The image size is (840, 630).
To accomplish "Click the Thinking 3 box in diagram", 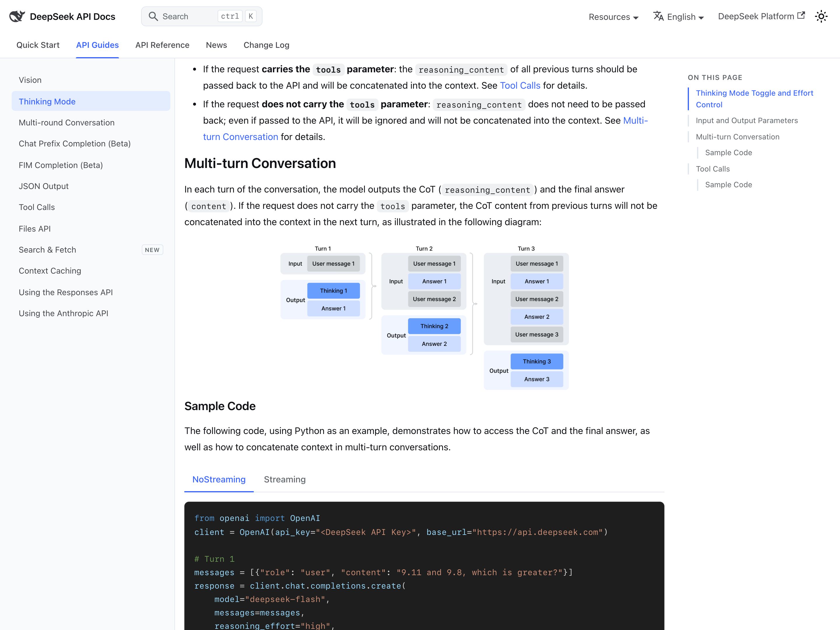I will click(537, 361).
